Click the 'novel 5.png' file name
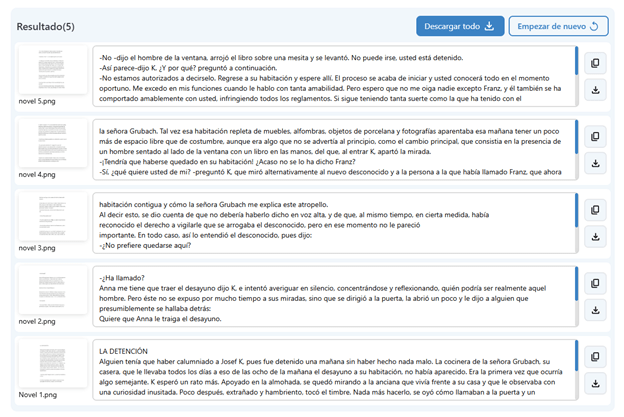Screen dimensions: 624x417 tap(37, 101)
